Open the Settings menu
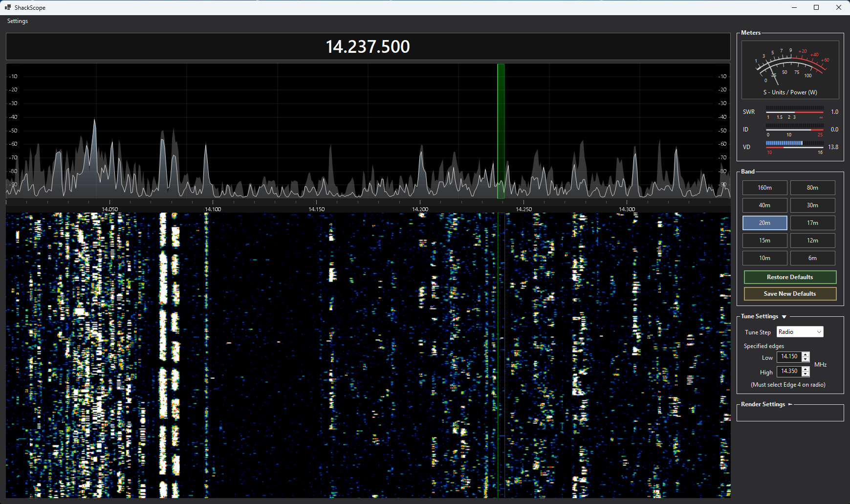Image resolution: width=850 pixels, height=504 pixels. coord(18,21)
